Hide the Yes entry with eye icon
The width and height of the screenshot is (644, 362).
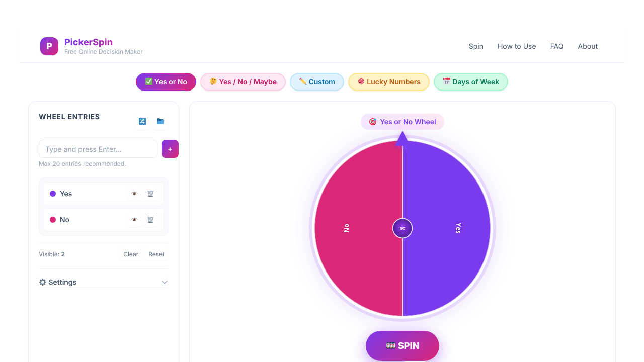pos(134,194)
